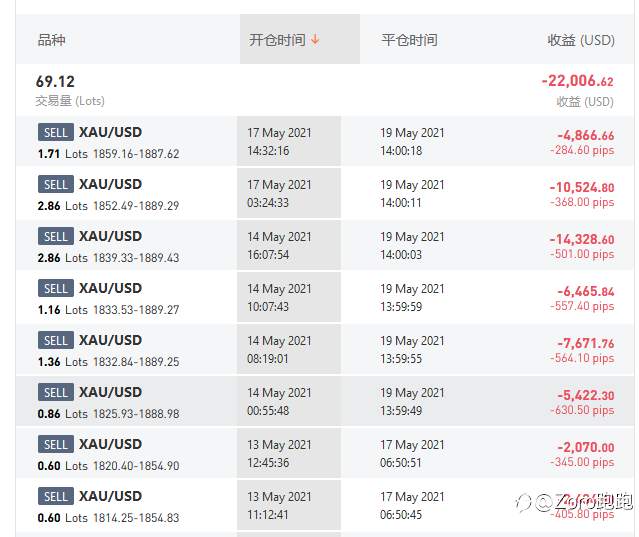Click the -22,006.62 total profit figure

(x=578, y=81)
